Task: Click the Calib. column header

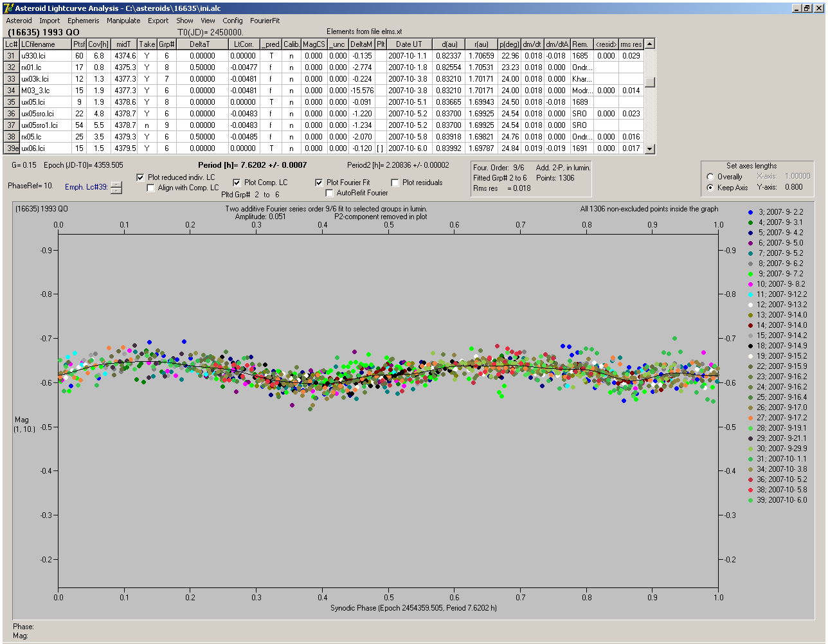Action: click(291, 44)
